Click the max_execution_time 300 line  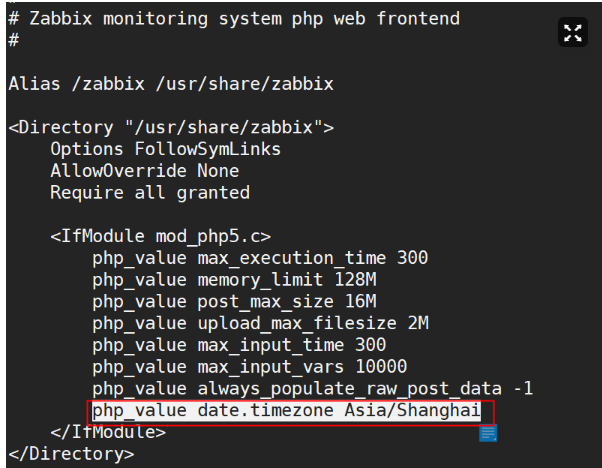pyautogui.click(x=260, y=258)
